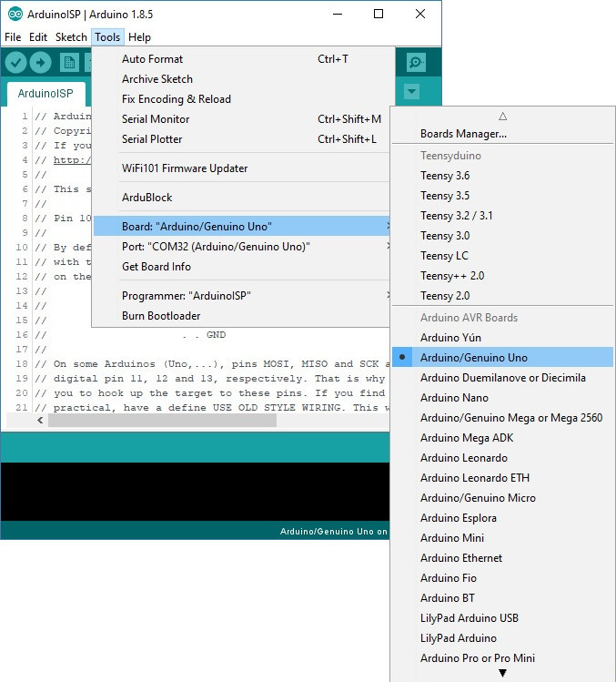Click Burn Bootloader
Viewport: 616px width, 682px height.
(x=242, y=316)
